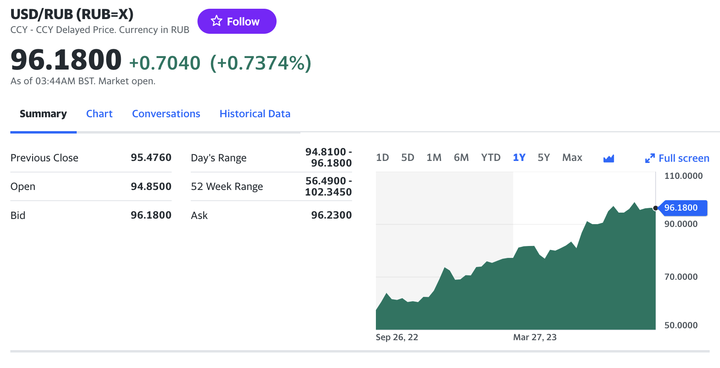Switch chart to 5Y range
This screenshot has height=368, width=720.
pyautogui.click(x=544, y=158)
